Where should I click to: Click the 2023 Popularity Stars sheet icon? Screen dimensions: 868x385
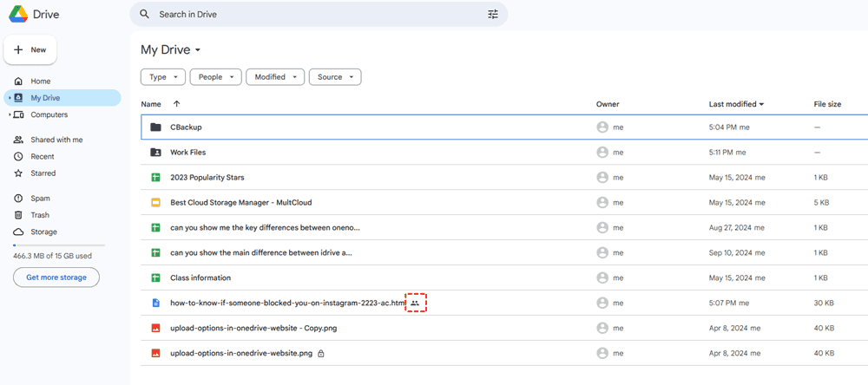[155, 178]
